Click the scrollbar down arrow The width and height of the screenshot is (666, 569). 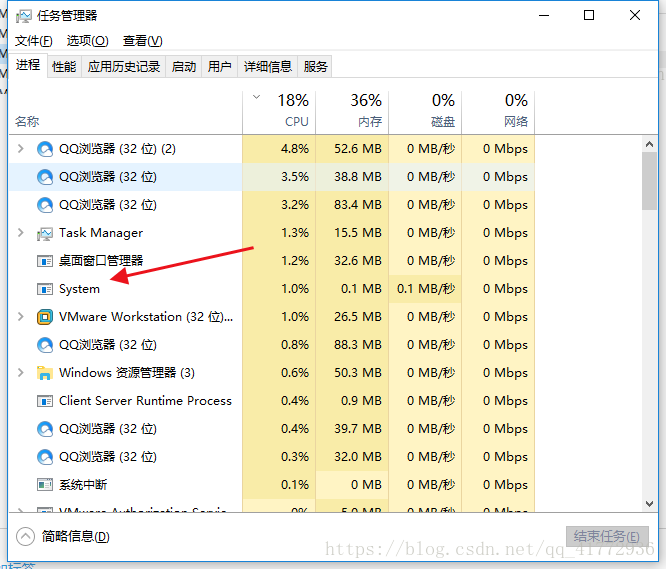[649, 504]
